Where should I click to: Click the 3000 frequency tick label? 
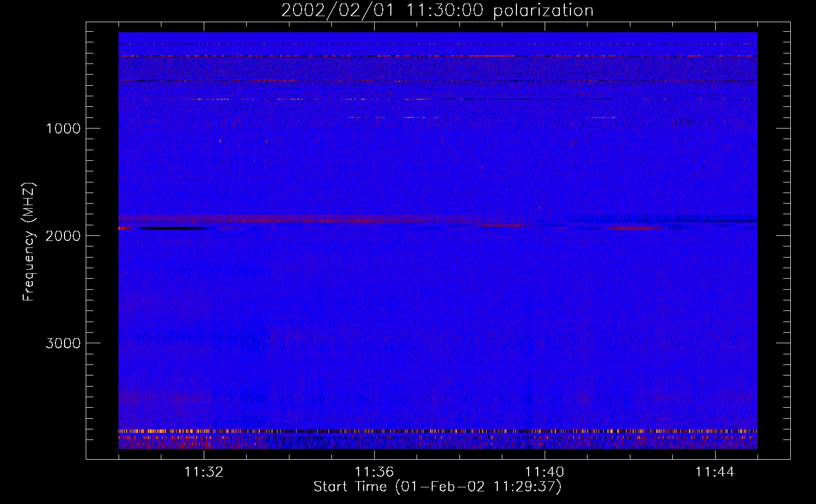(x=63, y=343)
